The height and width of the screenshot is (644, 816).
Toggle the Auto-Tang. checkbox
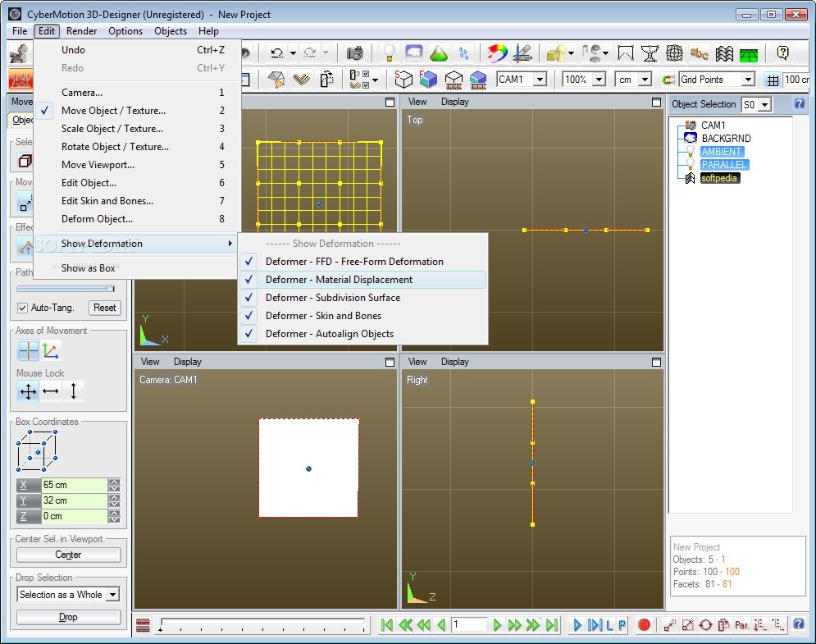[23, 308]
